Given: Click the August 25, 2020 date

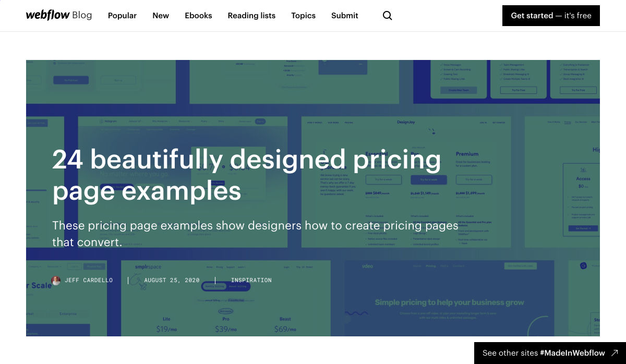Looking at the screenshot, I should pos(172,281).
